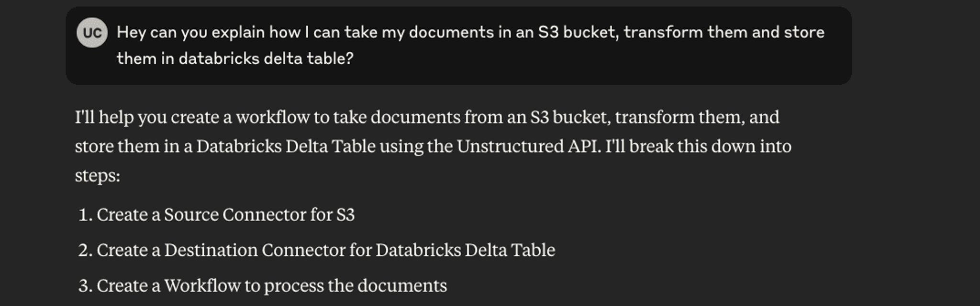Click 'transform them and store' in the user message
Image resolution: width=980 pixels, height=306 pixels.
(724, 32)
